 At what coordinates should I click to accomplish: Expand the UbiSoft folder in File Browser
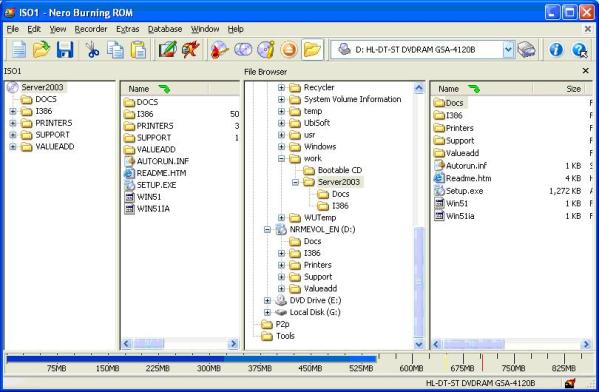[282, 123]
